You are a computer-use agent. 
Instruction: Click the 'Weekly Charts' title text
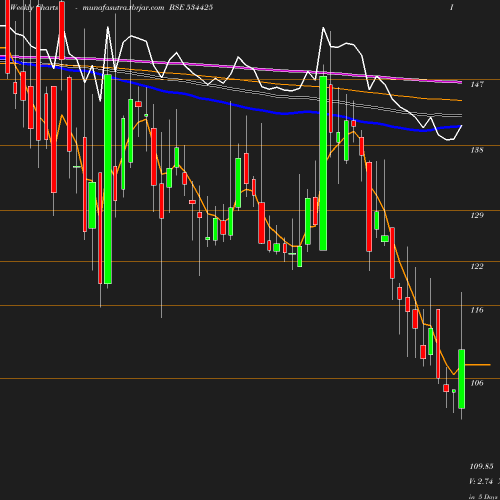point(34,7)
